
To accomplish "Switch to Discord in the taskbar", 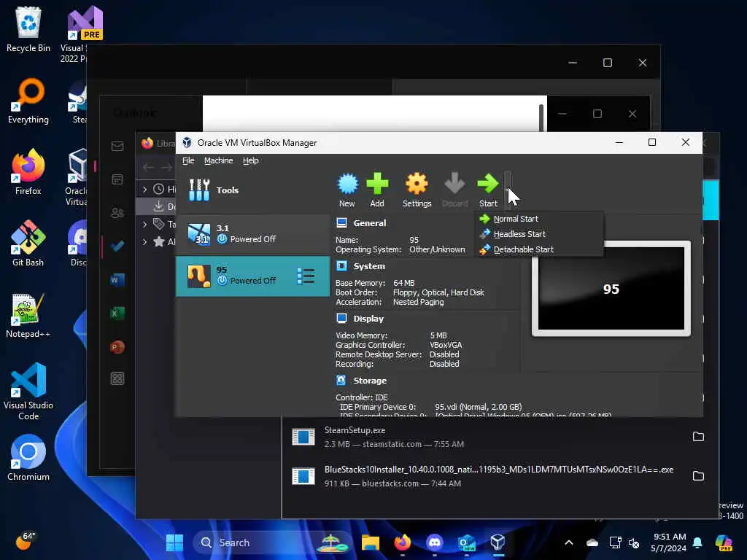I will [x=435, y=542].
